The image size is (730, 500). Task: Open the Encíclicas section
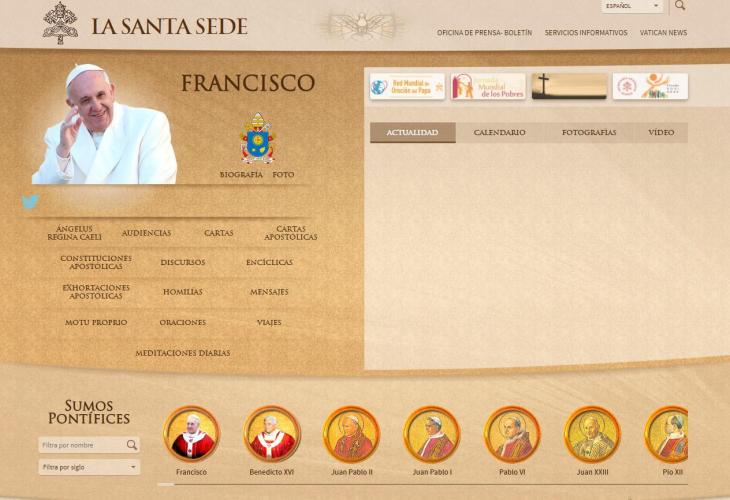pos(269,263)
